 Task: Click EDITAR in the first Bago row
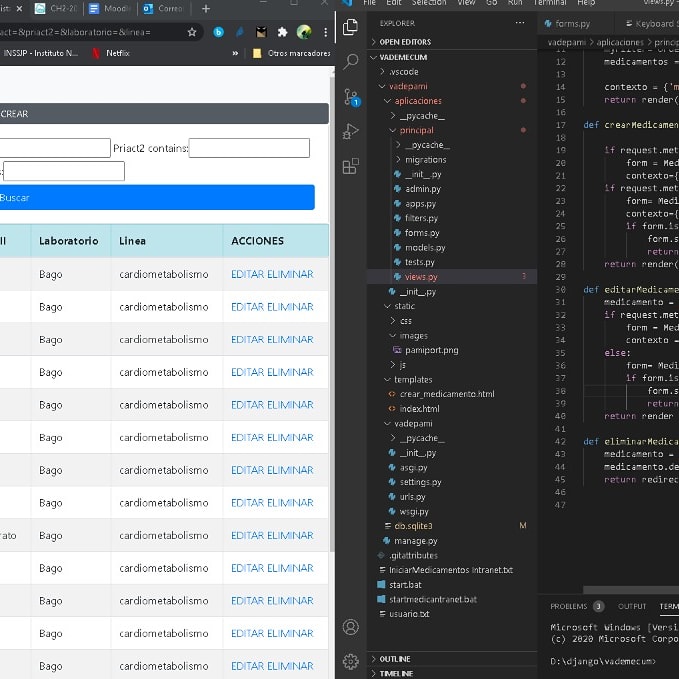(x=247, y=274)
